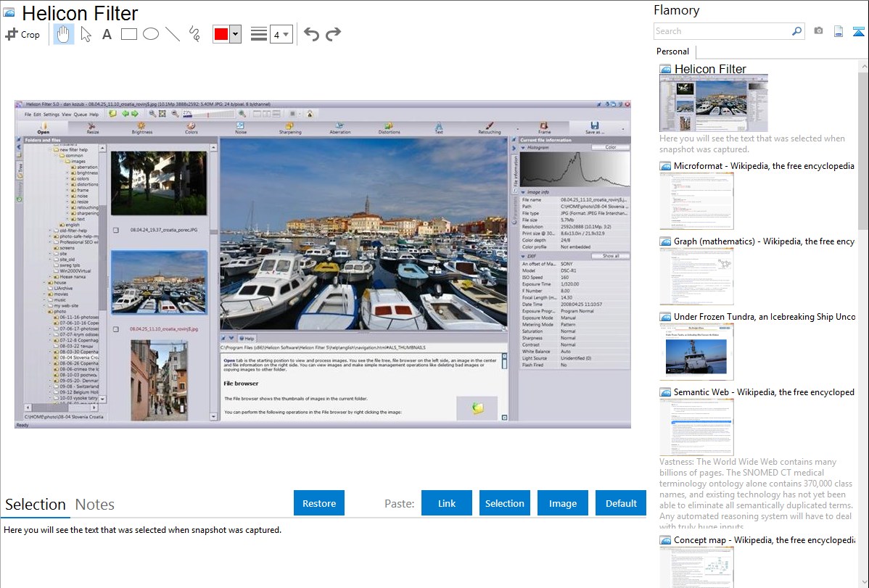Select the Resize tab in Helicon Filter

click(93, 128)
